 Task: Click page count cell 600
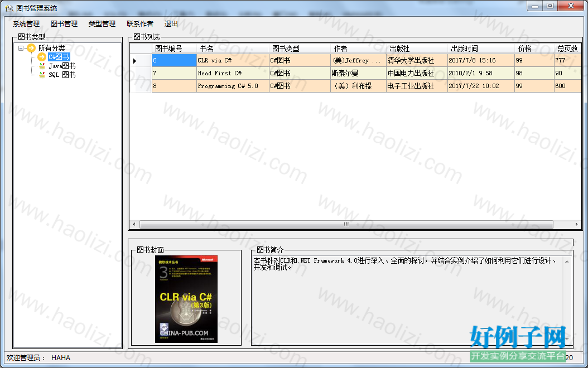[568, 86]
